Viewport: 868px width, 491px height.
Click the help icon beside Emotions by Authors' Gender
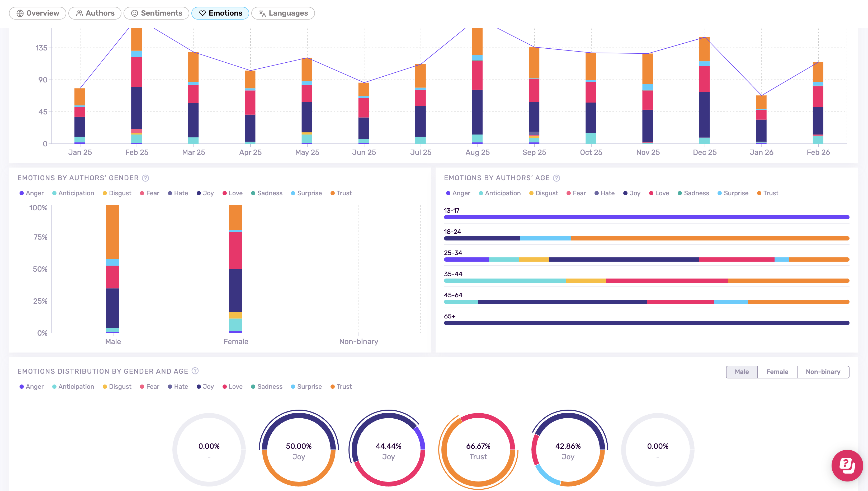tap(145, 178)
